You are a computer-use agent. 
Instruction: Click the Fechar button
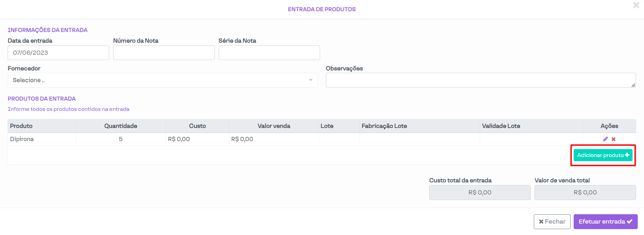pyautogui.click(x=552, y=221)
